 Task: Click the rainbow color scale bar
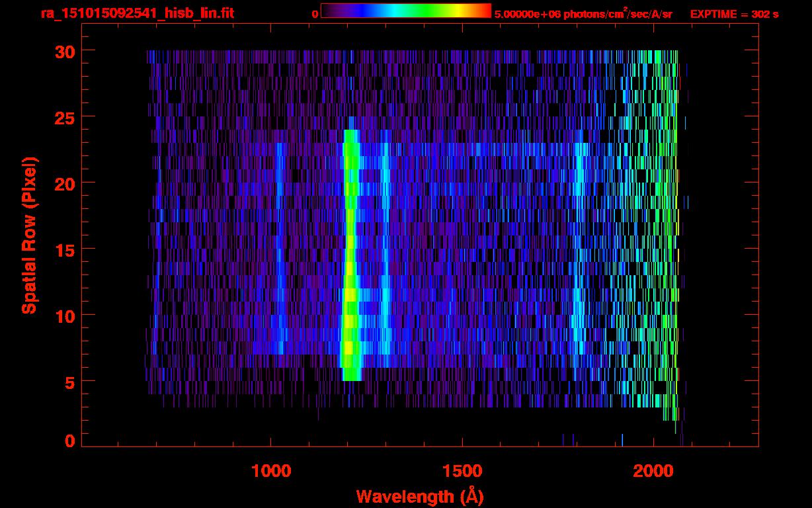[405, 11]
